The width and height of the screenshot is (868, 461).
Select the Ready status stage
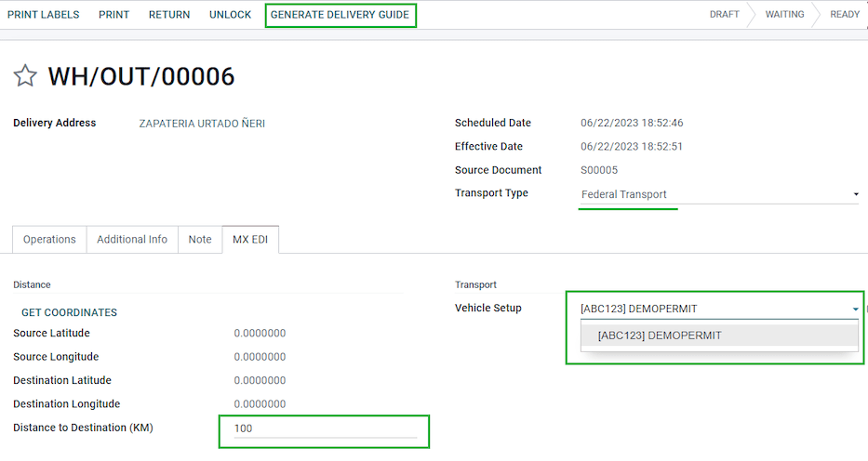(x=844, y=15)
